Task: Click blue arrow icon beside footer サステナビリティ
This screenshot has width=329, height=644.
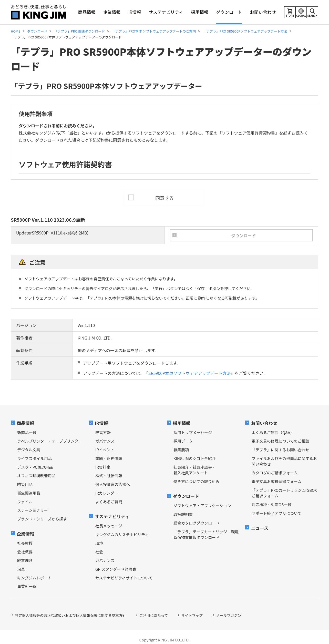Action: (x=91, y=516)
